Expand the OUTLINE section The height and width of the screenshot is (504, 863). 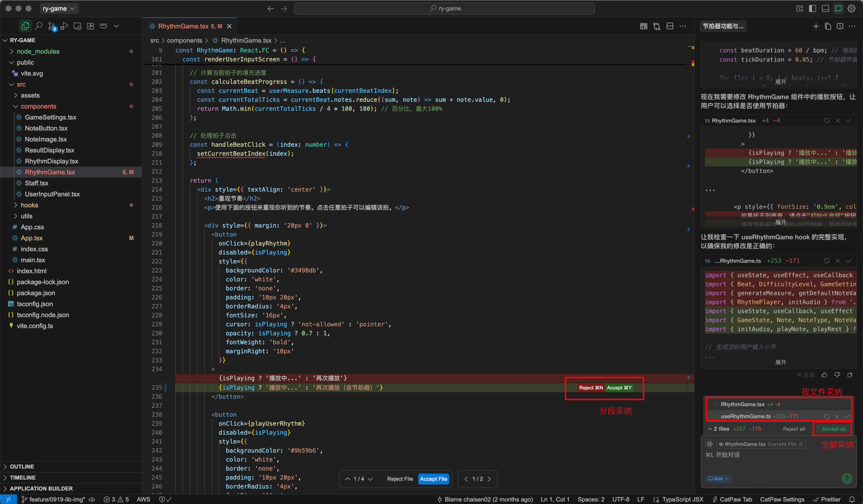coord(22,467)
